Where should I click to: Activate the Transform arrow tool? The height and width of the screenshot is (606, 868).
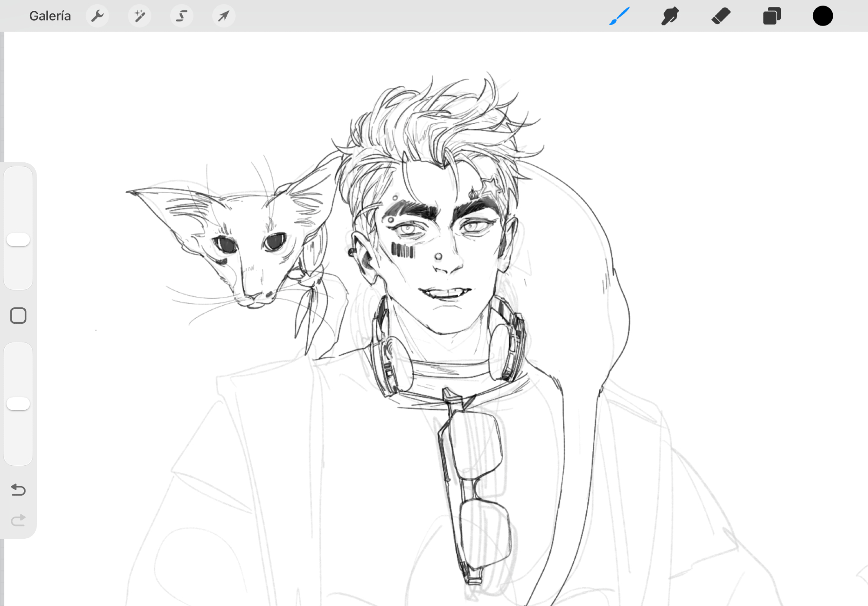pyautogui.click(x=224, y=16)
